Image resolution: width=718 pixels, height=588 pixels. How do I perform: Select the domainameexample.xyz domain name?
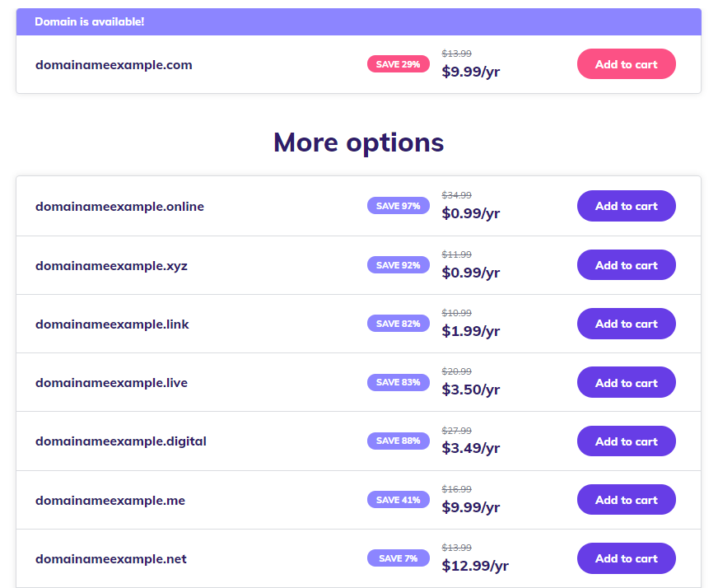point(111,266)
